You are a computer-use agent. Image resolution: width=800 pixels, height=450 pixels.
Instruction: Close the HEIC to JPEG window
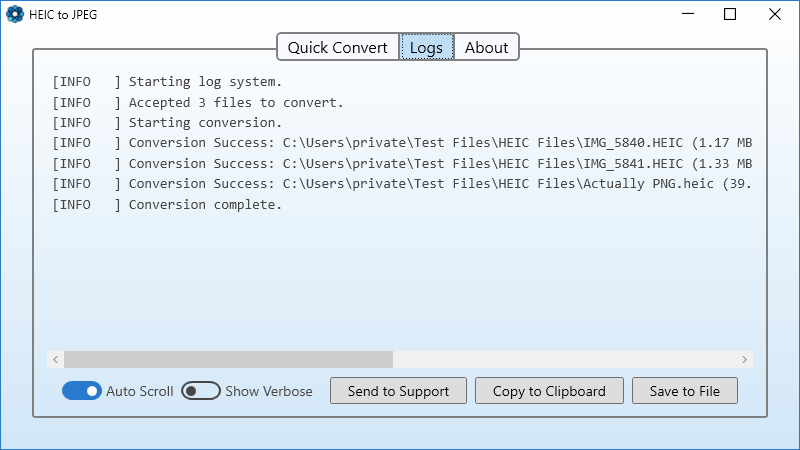coord(775,15)
